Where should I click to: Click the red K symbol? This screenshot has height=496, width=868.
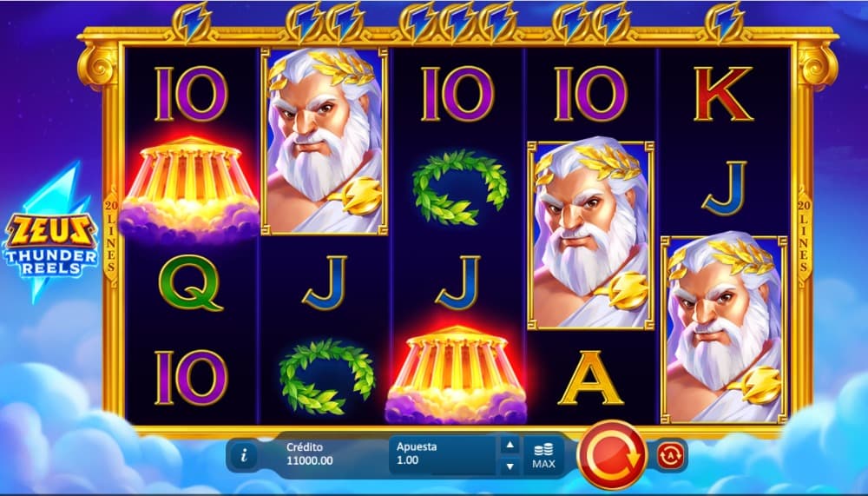(723, 94)
